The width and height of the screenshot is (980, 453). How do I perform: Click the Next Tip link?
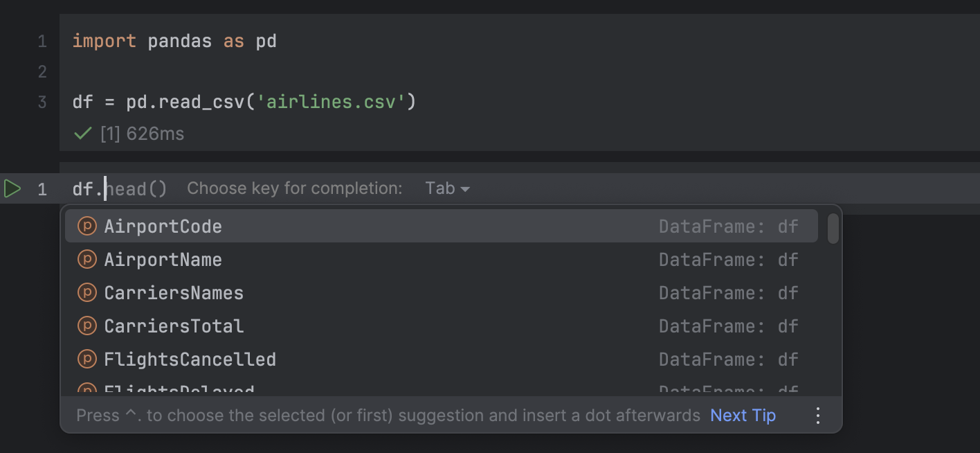742,415
